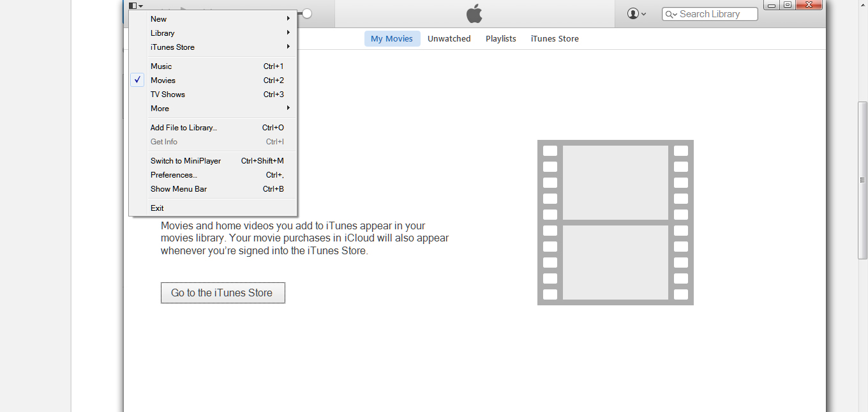Image resolution: width=868 pixels, height=412 pixels.
Task: Select Switch to MiniPlayer
Action: (x=213, y=161)
